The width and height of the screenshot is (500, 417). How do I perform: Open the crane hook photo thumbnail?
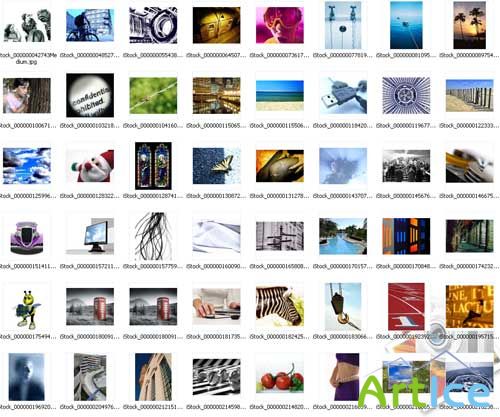(343, 307)
